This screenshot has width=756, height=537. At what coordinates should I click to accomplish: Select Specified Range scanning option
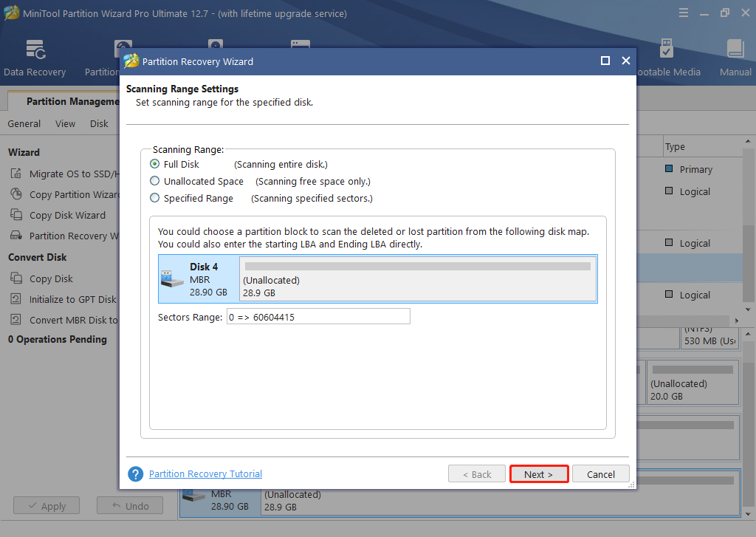pos(154,198)
